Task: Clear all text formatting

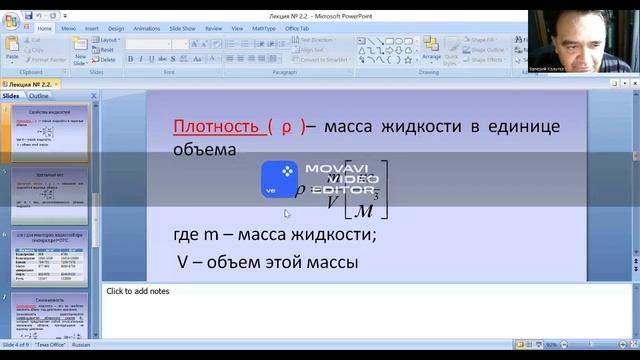Action: 216,44
